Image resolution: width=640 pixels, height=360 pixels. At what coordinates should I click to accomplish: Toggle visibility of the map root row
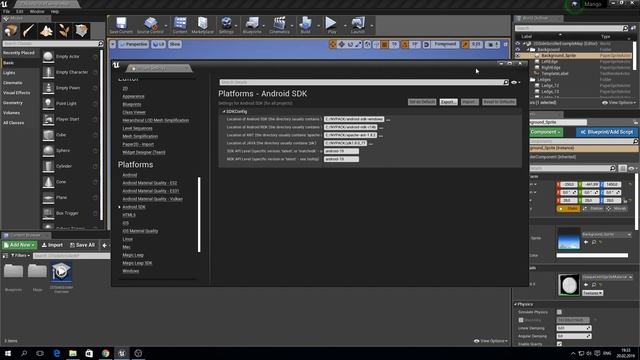pyautogui.click(x=518, y=44)
